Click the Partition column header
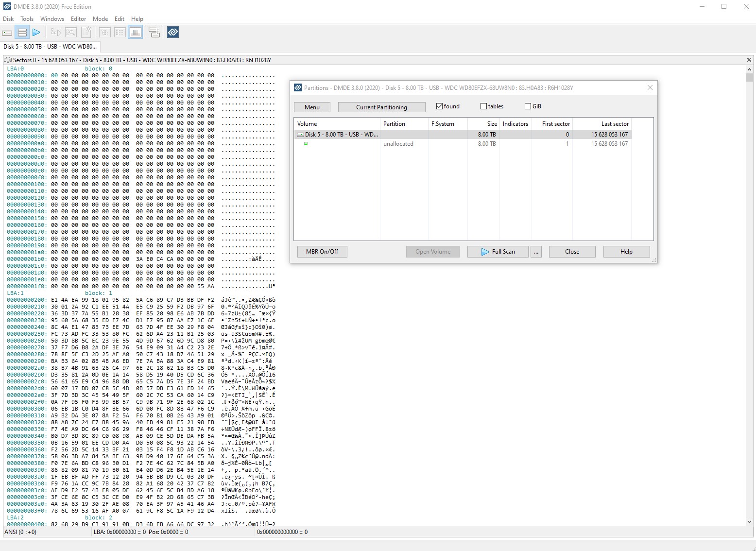 tap(404, 124)
